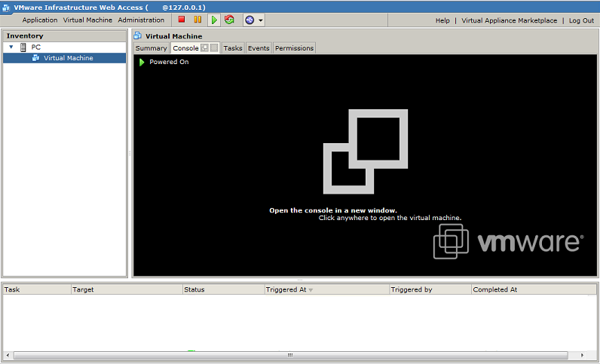This screenshot has width=600, height=364.
Task: Open the Virtual Appliance Marketplace link
Action: 510,20
